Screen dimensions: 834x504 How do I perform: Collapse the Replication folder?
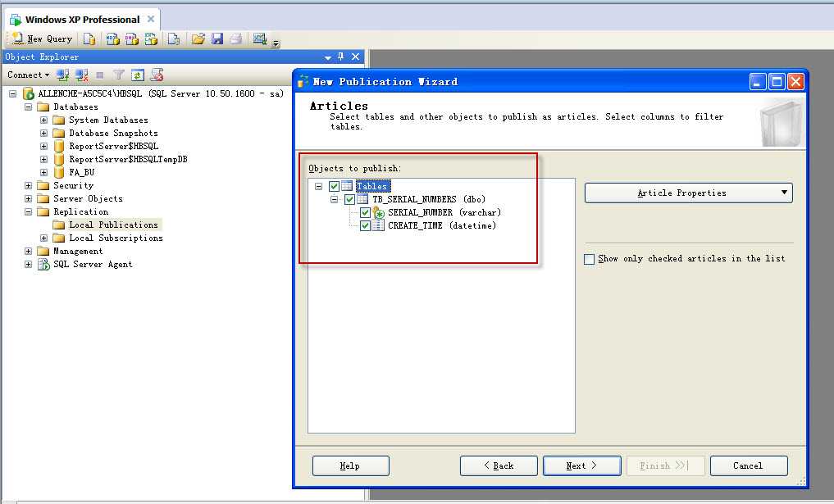pyautogui.click(x=28, y=211)
